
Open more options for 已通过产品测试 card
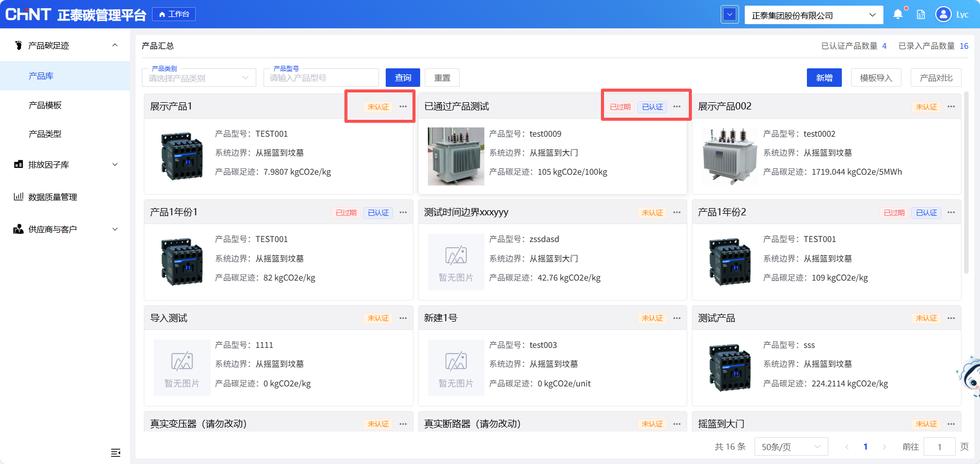677,106
